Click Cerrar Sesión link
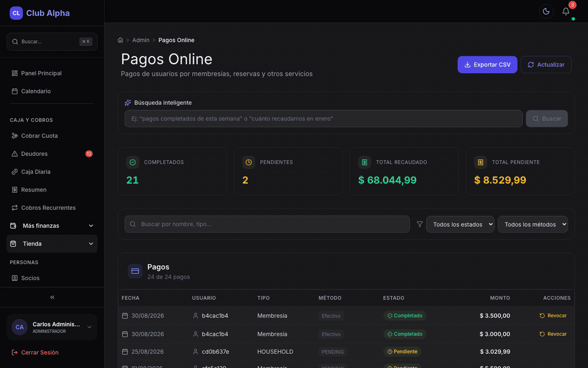The width and height of the screenshot is (588, 368). pos(35,352)
